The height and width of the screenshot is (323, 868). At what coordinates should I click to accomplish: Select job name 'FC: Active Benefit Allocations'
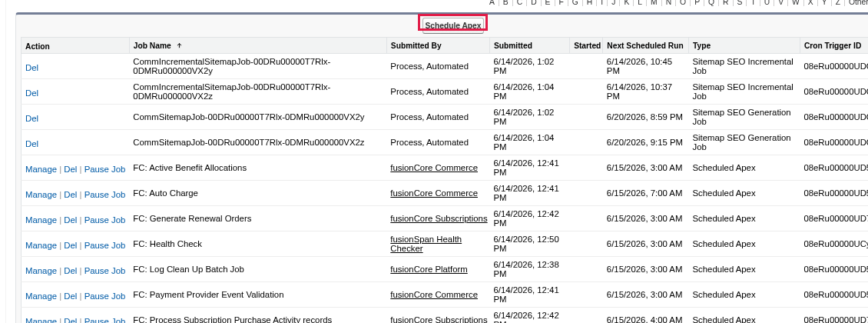[190, 168]
